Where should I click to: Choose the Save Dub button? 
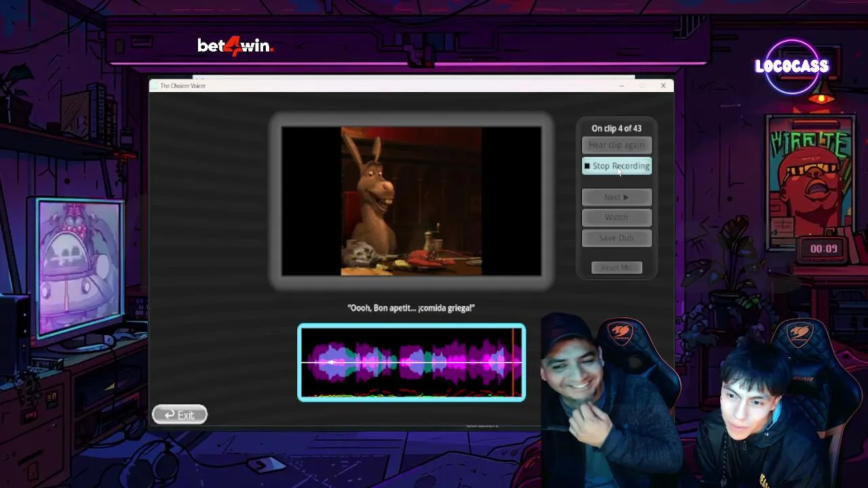pos(616,238)
